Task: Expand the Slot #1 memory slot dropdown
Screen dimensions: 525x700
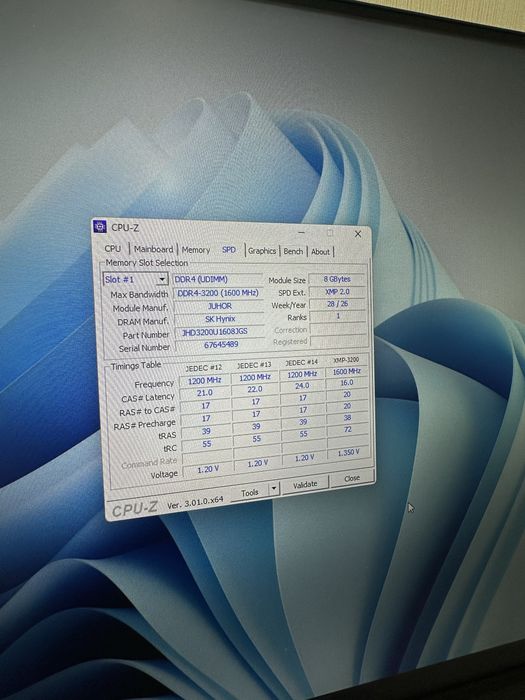Action: [x=162, y=279]
